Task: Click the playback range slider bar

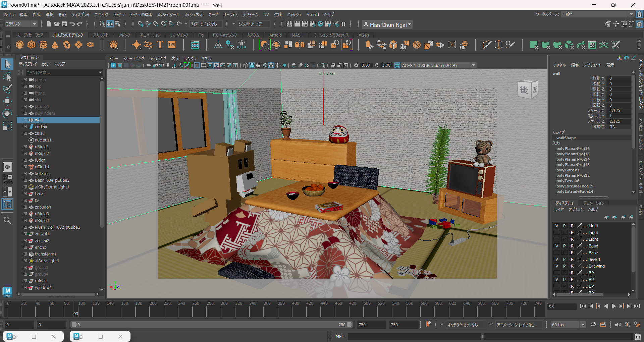Action: pyautogui.click(x=211, y=325)
